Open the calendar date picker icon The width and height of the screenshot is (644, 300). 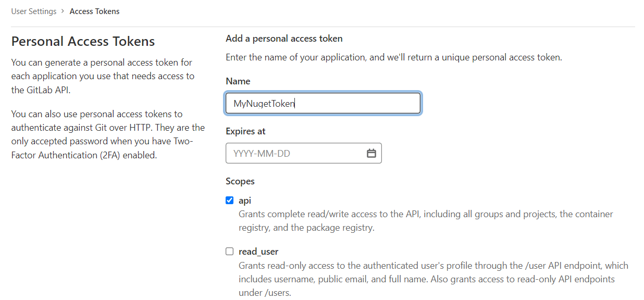pos(371,153)
